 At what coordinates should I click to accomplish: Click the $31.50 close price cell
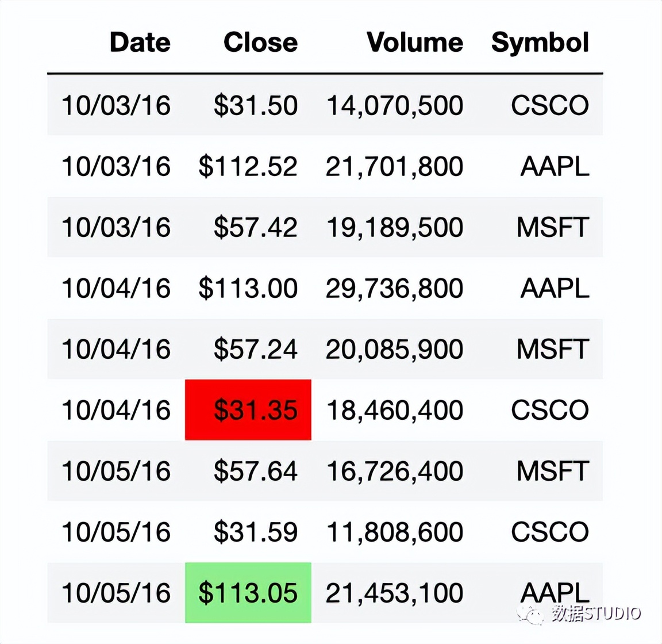(x=255, y=105)
